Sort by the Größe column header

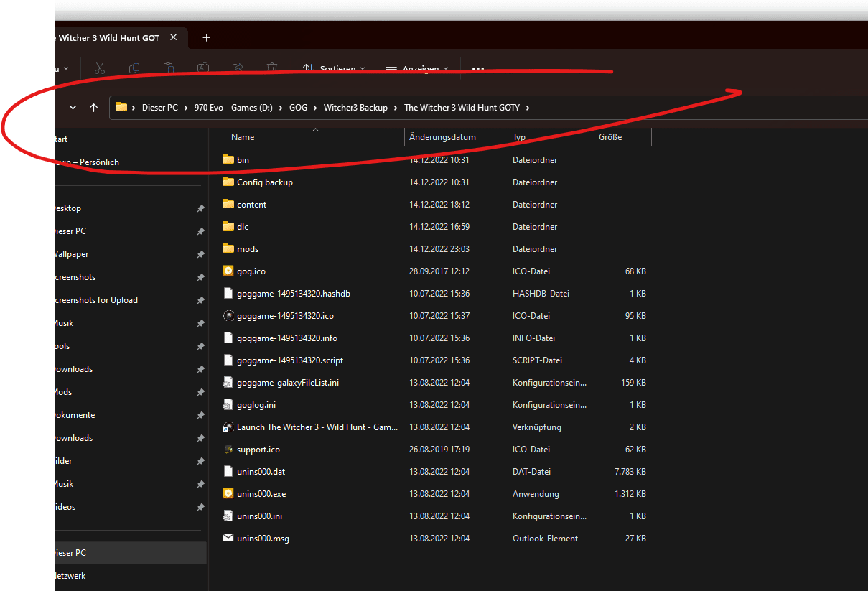pos(610,137)
